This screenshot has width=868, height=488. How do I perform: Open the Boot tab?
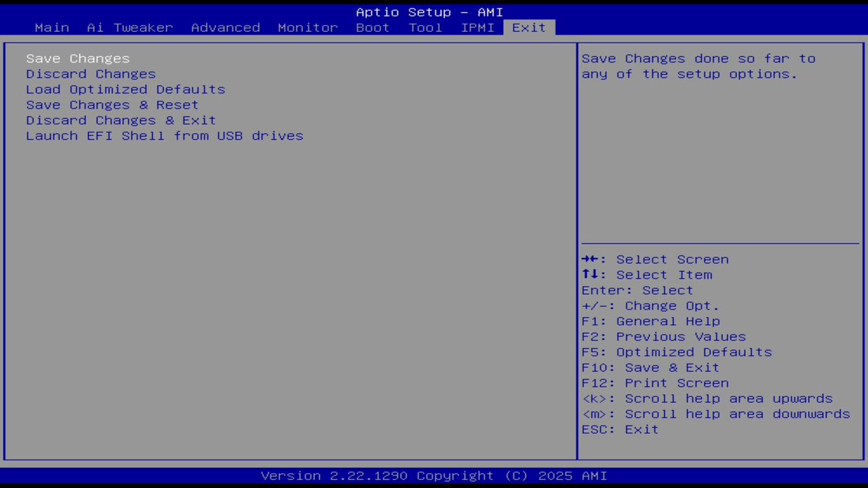[372, 27]
